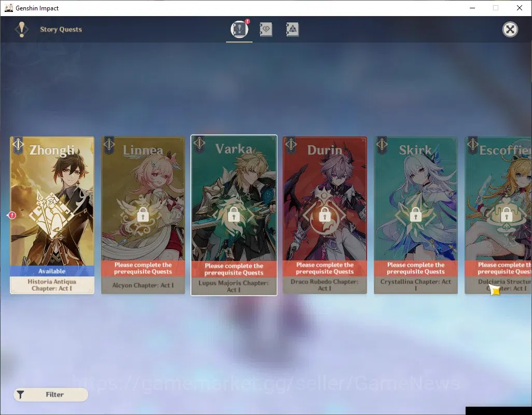This screenshot has height=415, width=532.
Task: Click Lupus Majoris Chapter: Act I text
Action: tap(234, 286)
